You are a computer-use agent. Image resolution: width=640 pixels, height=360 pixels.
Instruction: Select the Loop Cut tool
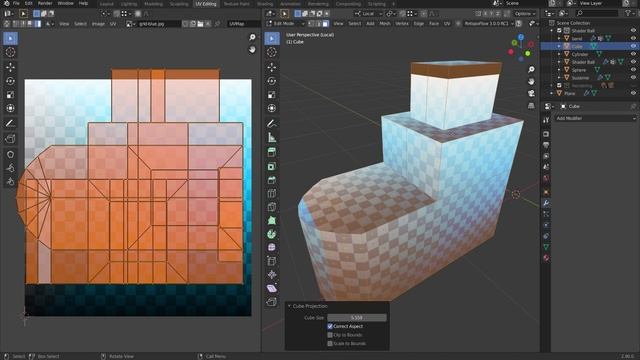272,193
